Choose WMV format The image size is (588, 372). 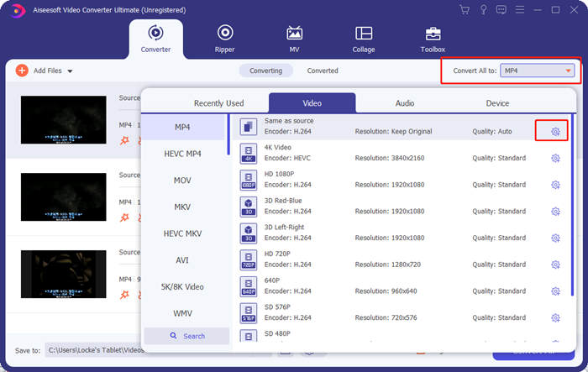tap(182, 313)
